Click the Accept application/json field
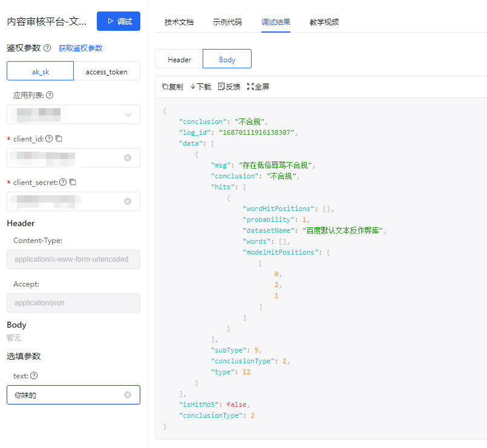This screenshot has width=487, height=448. click(x=73, y=303)
